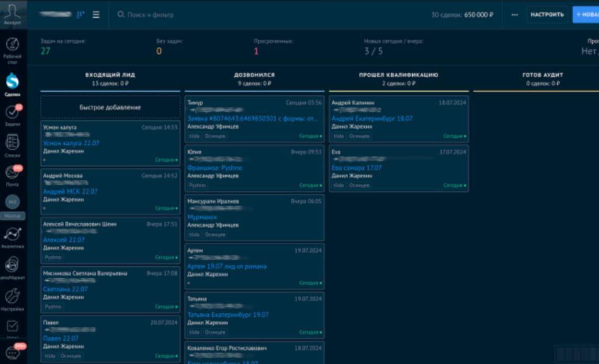
Task: Open deal Андрей МСК 22.07
Action: pyautogui.click(x=70, y=191)
